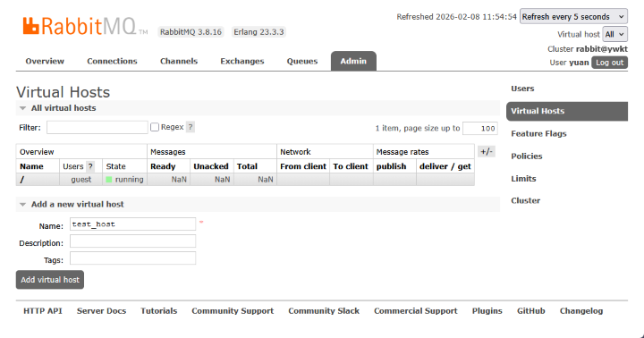Click the Unacked column header
This screenshot has height=338, width=644.
[211, 166]
